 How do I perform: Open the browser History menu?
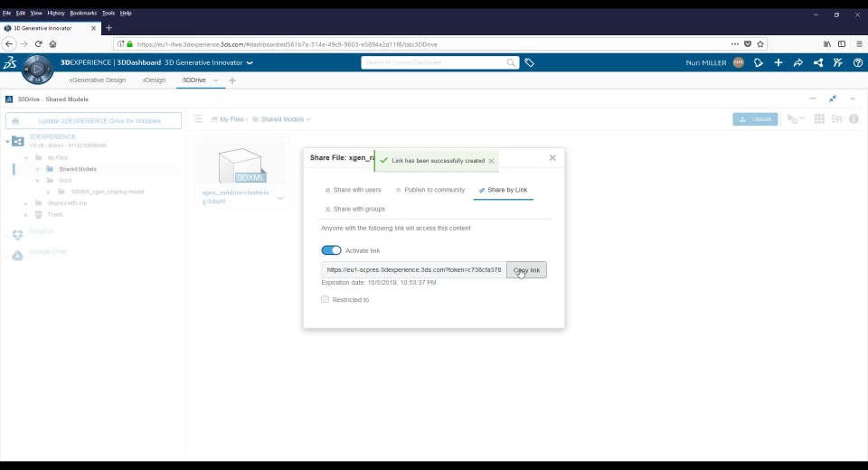point(56,13)
